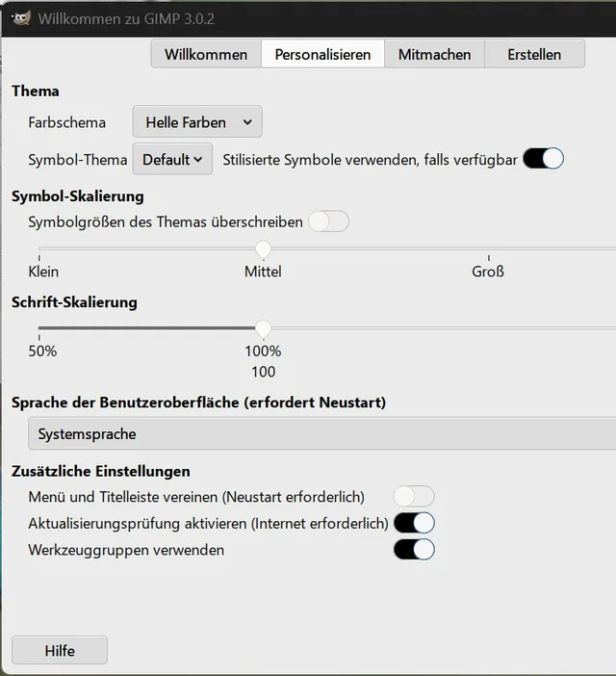Expand the Symbol-Thema Default dropdown
Screen dimensions: 616x676
click(172, 160)
